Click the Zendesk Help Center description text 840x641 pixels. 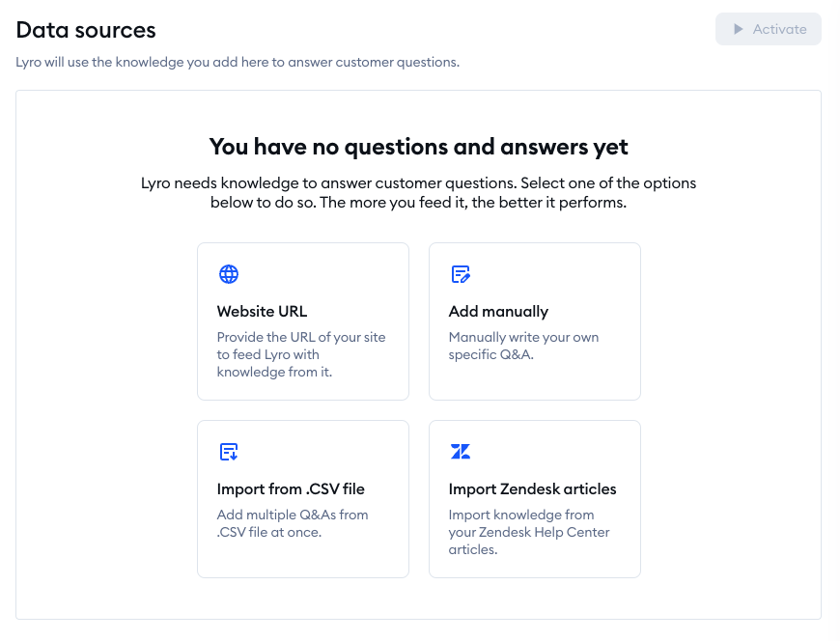[528, 532]
